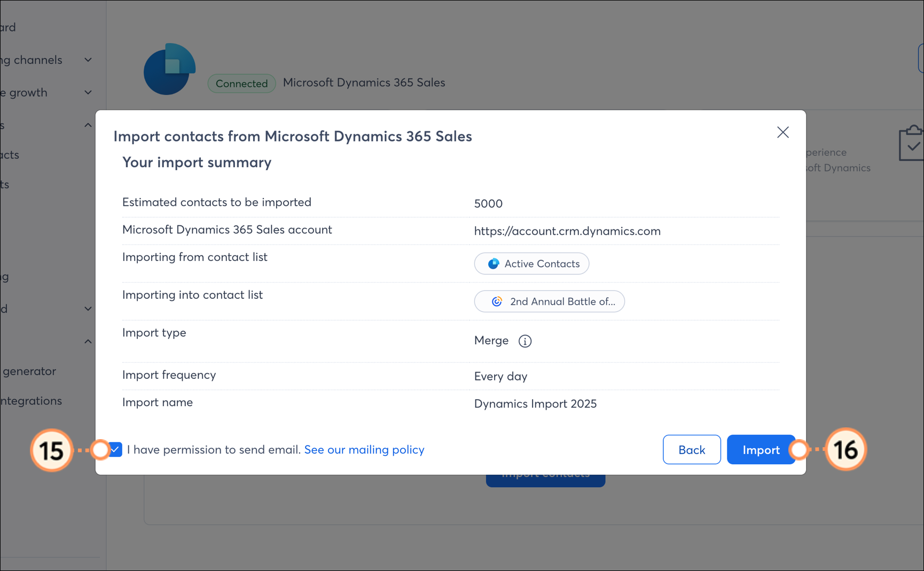Open the integrations sidebar item
The image size is (924, 571).
pyautogui.click(x=31, y=401)
